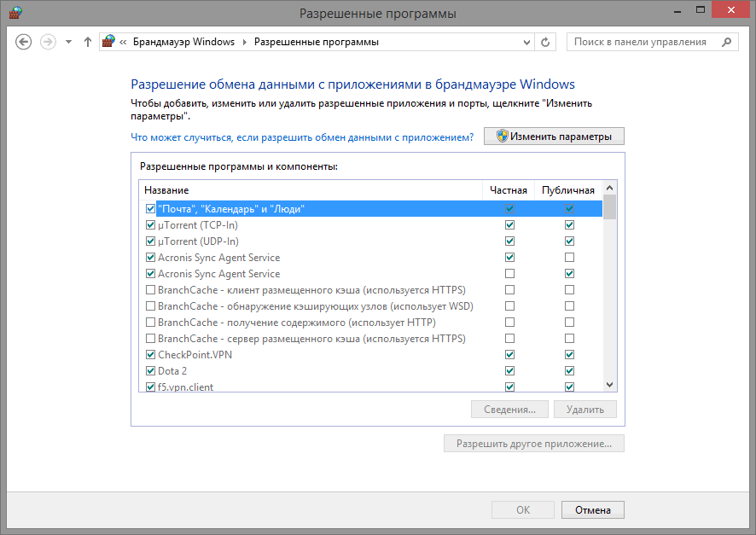Go up one folder level arrow

coord(87,42)
